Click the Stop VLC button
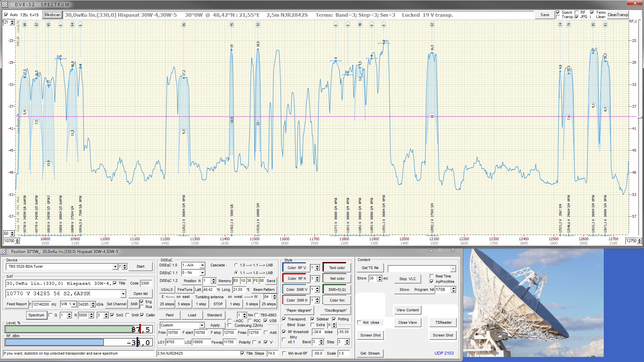Viewport: 644px width, 362px height. [x=407, y=279]
